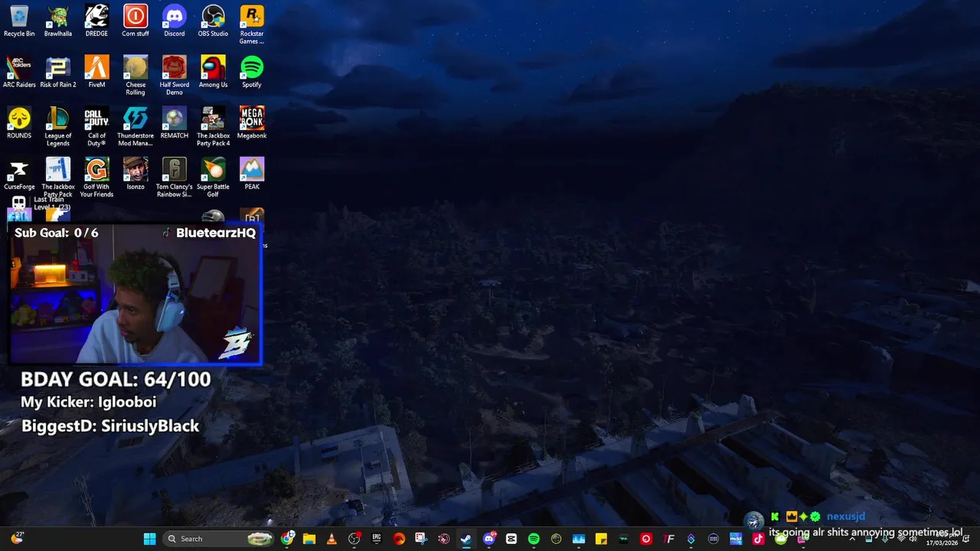This screenshot has height=551, width=980.
Task: Open League of Legends shortcut
Action: 58,126
